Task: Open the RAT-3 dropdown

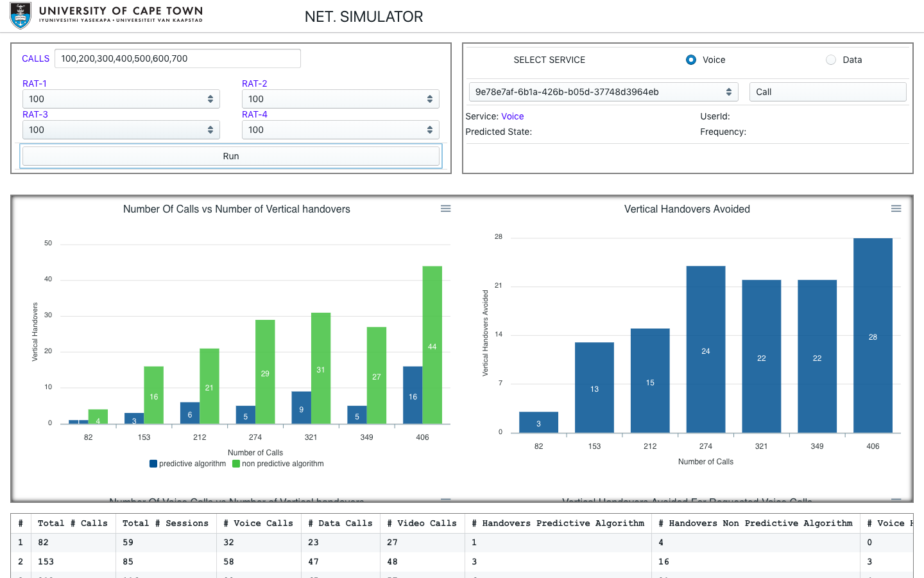Action: 121,130
